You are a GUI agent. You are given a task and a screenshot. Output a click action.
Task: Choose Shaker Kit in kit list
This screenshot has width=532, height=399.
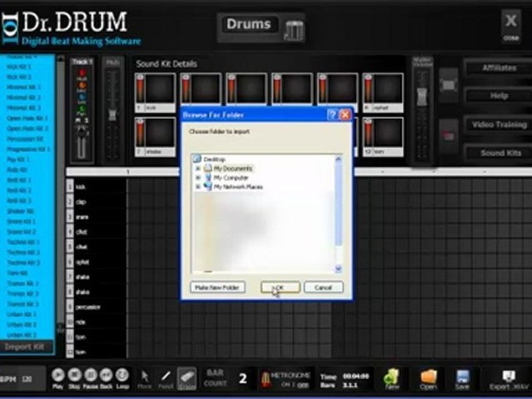click(21, 211)
